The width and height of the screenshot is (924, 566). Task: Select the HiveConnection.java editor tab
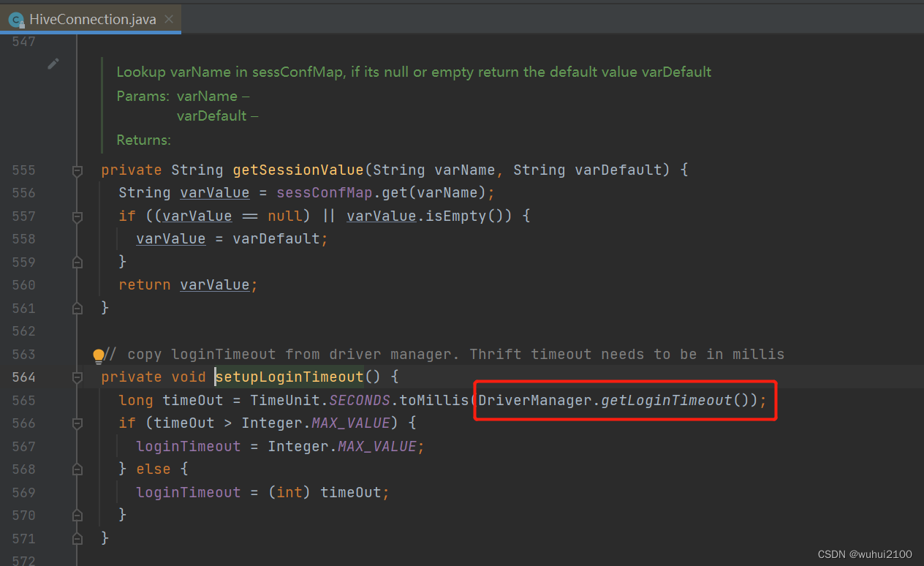(91, 19)
